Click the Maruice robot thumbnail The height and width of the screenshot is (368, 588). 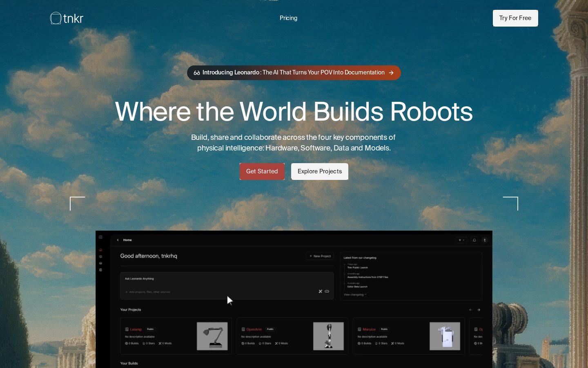pyautogui.click(x=445, y=336)
